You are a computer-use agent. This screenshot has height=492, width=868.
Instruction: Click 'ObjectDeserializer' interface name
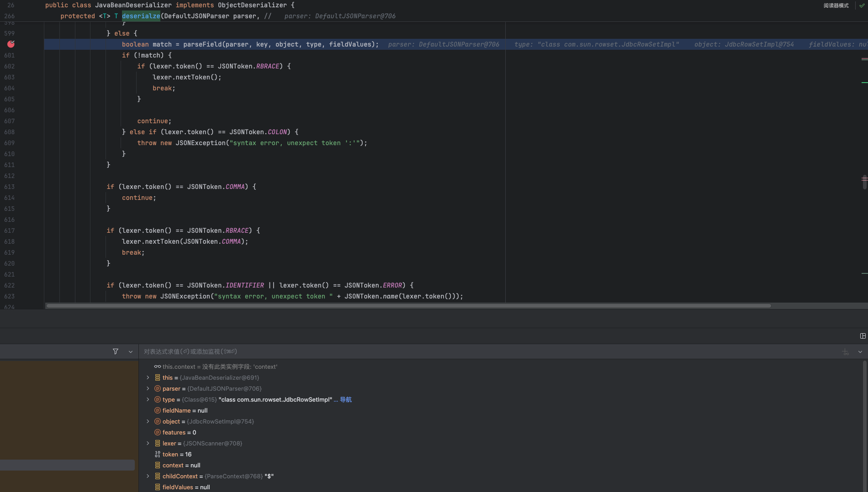tap(252, 5)
